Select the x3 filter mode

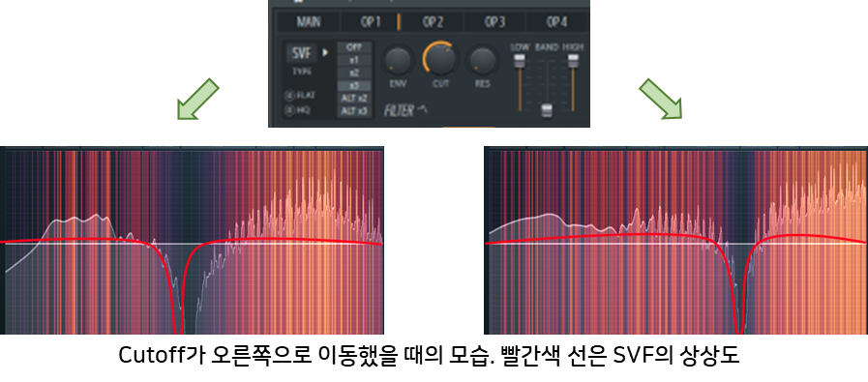354,85
